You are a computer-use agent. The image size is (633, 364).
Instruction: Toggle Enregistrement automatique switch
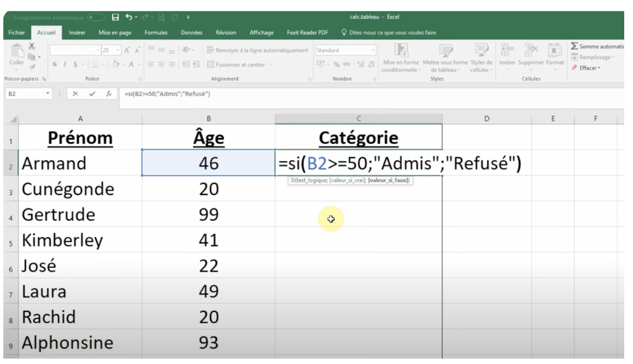point(96,18)
